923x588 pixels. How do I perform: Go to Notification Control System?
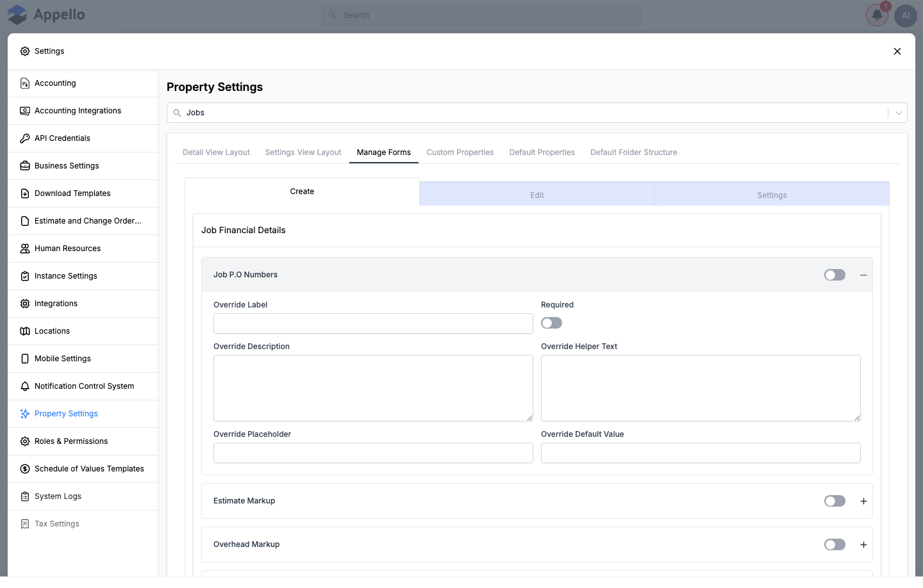pyautogui.click(x=83, y=386)
